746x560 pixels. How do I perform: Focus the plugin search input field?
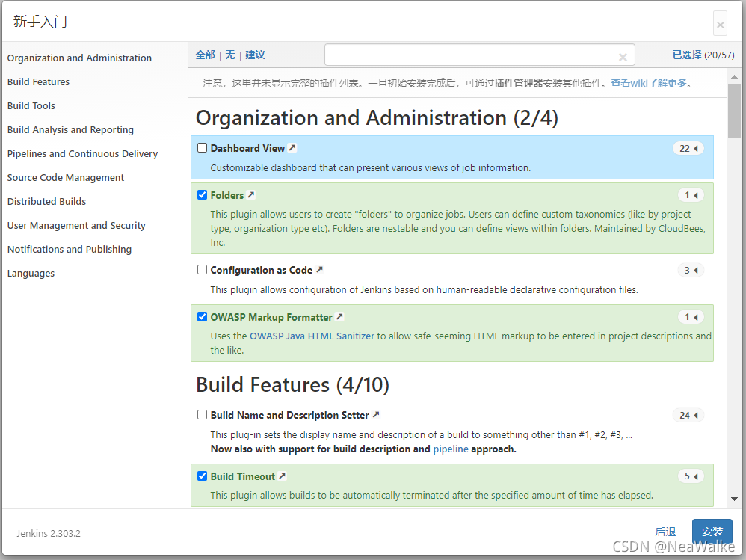tap(480, 55)
